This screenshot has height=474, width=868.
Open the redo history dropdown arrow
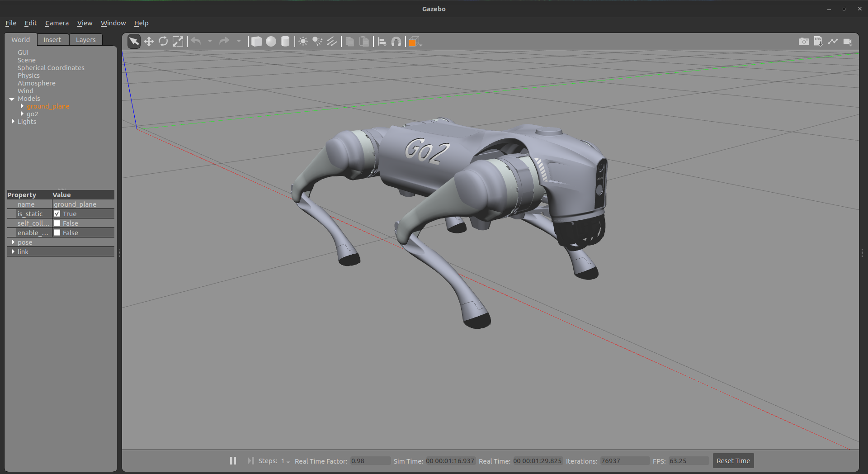tap(239, 42)
